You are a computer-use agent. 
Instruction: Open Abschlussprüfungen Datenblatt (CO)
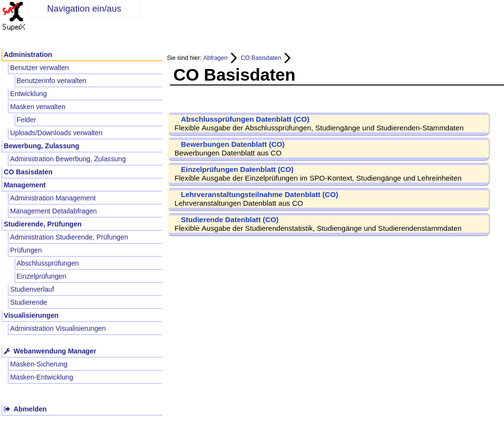click(245, 119)
